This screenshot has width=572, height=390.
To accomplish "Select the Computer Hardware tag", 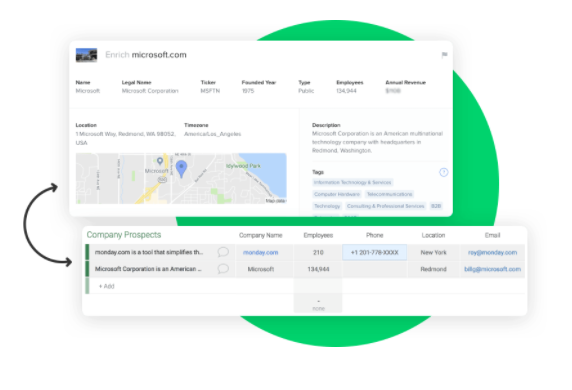I will click(337, 194).
